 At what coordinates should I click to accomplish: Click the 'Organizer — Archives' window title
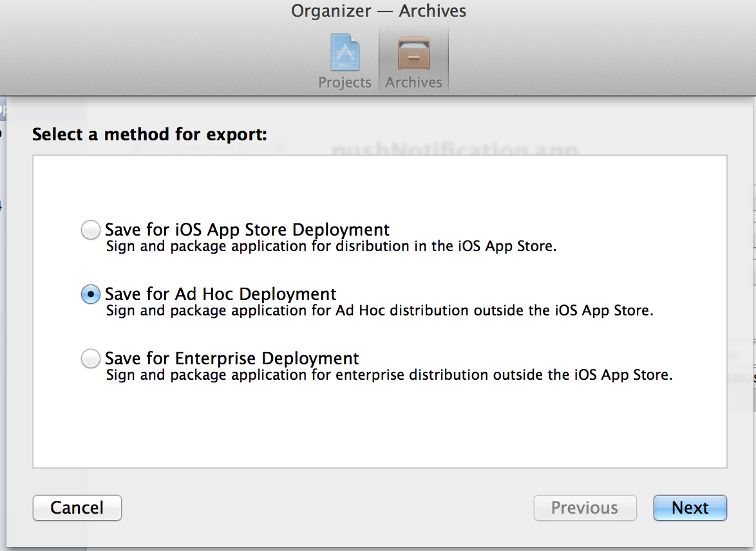379,10
